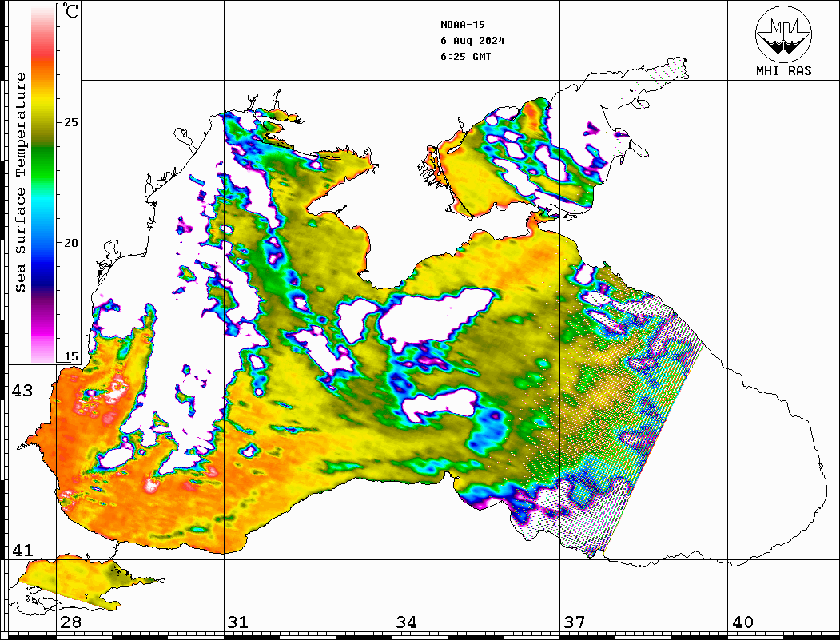Click the 'Sea Surface Temperature' vertical label
The height and width of the screenshot is (640, 840).
click(20, 182)
